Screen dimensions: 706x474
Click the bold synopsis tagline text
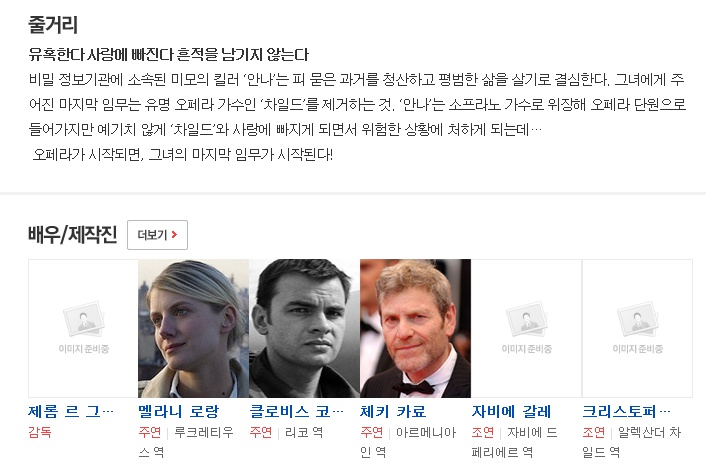pyautogui.click(x=168, y=55)
